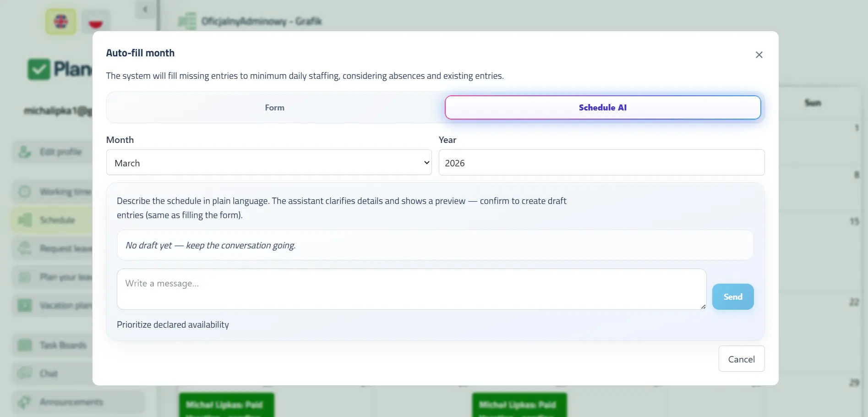Click the Task Boards icon

tap(25, 345)
